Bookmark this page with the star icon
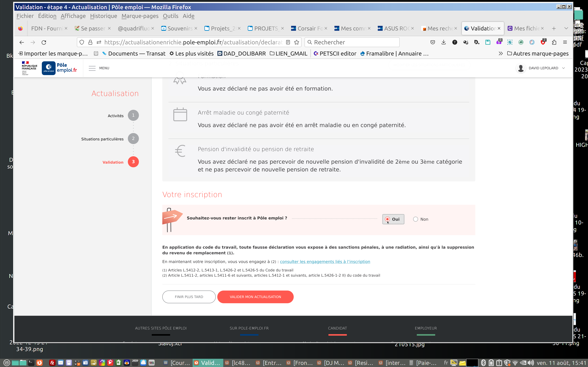Image resolution: width=588 pixels, height=367 pixels. click(296, 43)
